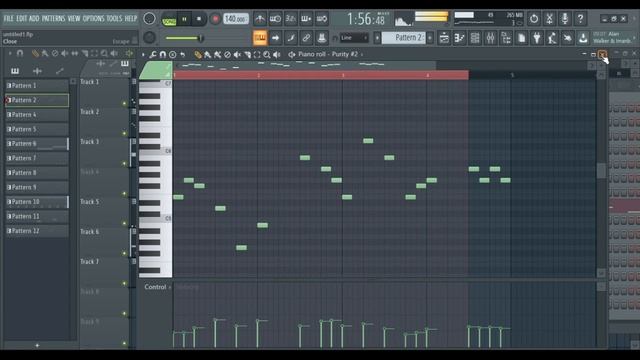Select the piano roll delete tool
The image size is (640, 360).
tap(227, 54)
